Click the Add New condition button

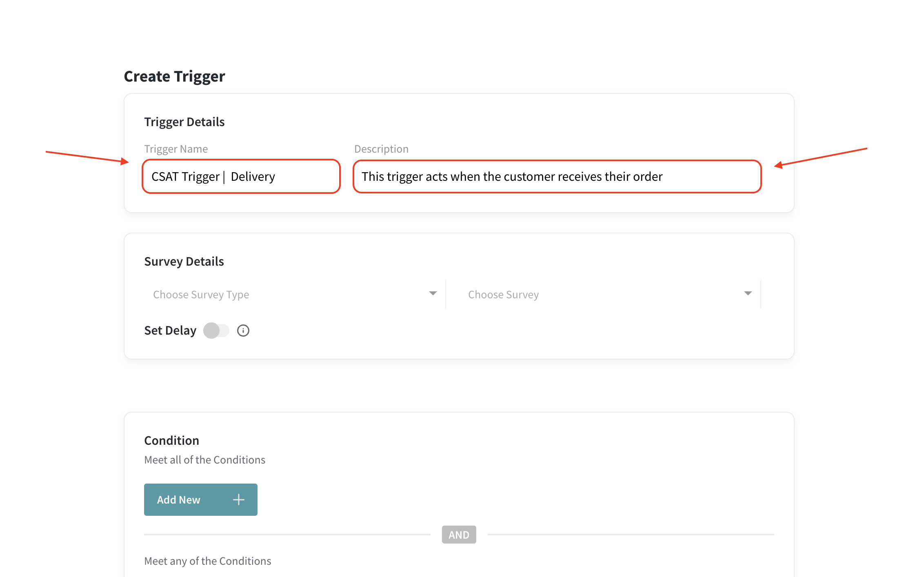(200, 499)
